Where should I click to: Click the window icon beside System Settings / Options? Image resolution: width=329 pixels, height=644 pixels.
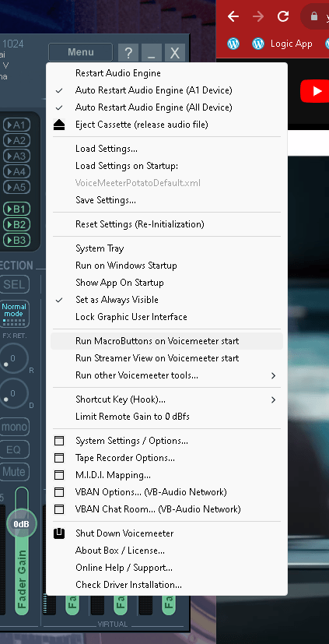pyautogui.click(x=59, y=441)
